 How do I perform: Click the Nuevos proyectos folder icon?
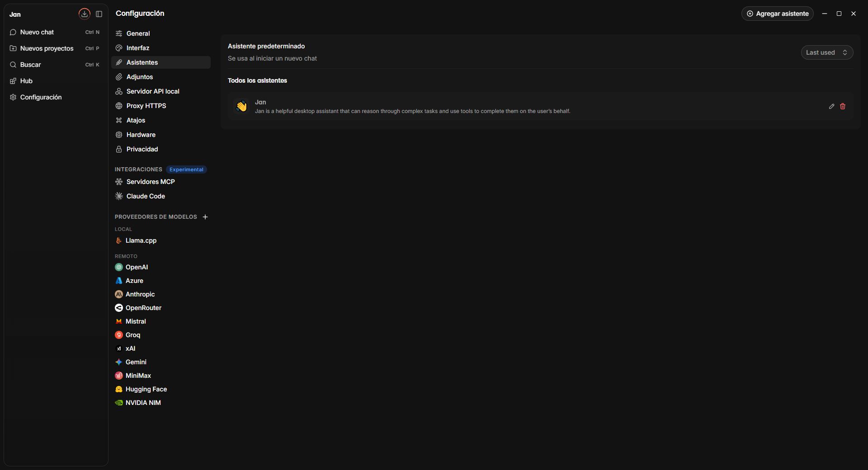tap(13, 48)
